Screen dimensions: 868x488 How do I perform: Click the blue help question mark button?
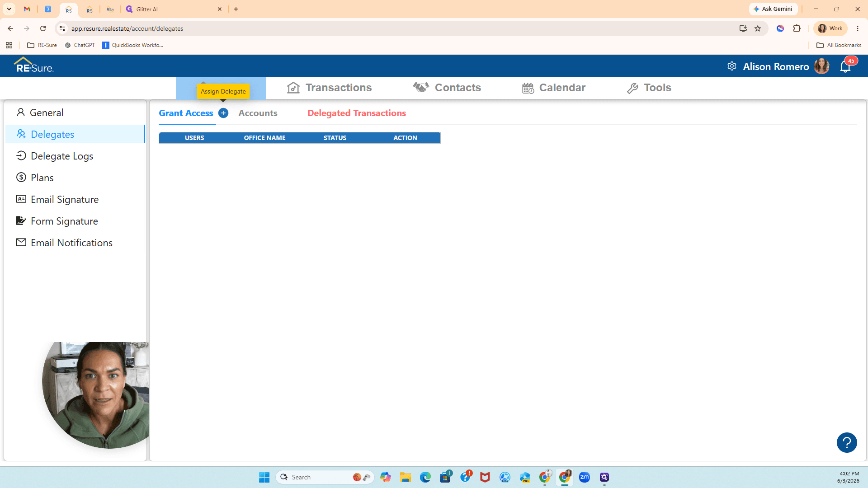coord(847,442)
